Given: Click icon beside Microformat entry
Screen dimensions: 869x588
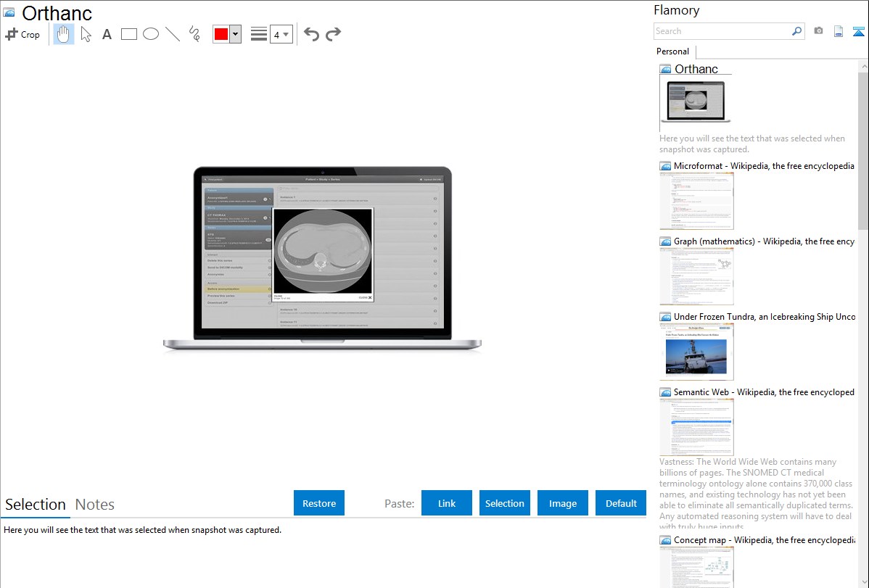Looking at the screenshot, I should (x=665, y=166).
